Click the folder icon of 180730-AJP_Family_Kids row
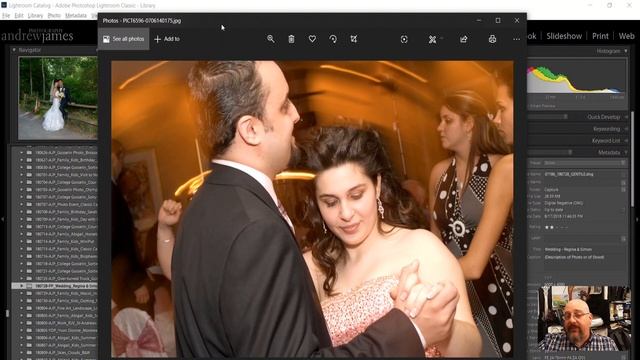Viewport: 640px width, 360px height. point(29,301)
